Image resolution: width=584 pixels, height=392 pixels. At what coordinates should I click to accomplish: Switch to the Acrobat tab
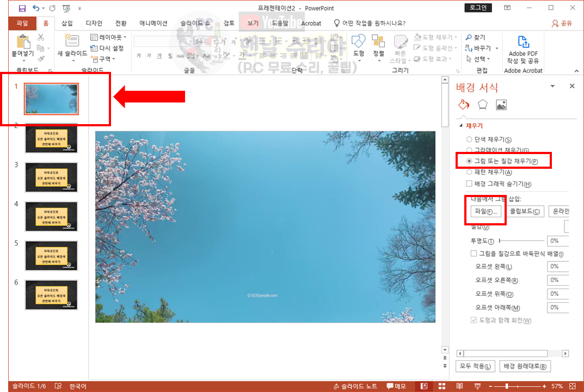[311, 23]
